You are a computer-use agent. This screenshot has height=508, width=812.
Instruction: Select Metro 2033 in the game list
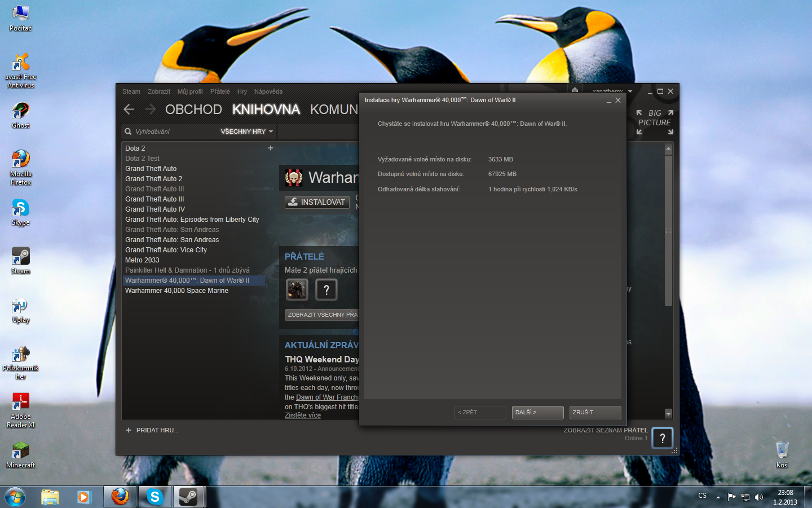coord(142,260)
